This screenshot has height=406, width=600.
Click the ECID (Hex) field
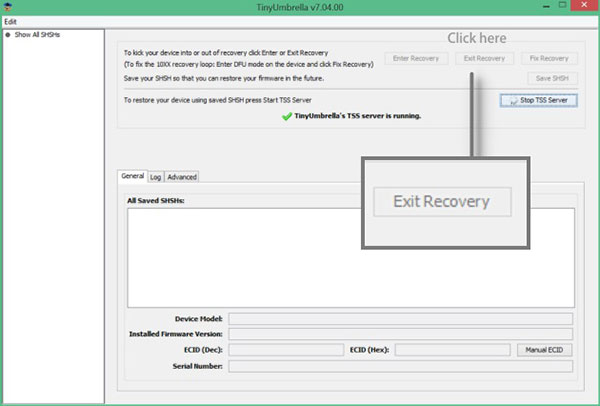pyautogui.click(x=453, y=350)
